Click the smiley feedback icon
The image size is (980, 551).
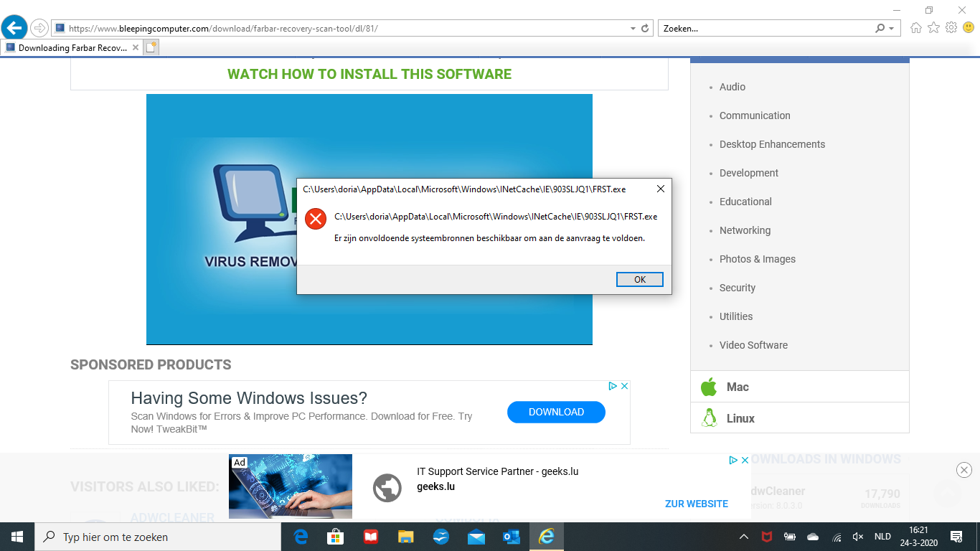[969, 28]
